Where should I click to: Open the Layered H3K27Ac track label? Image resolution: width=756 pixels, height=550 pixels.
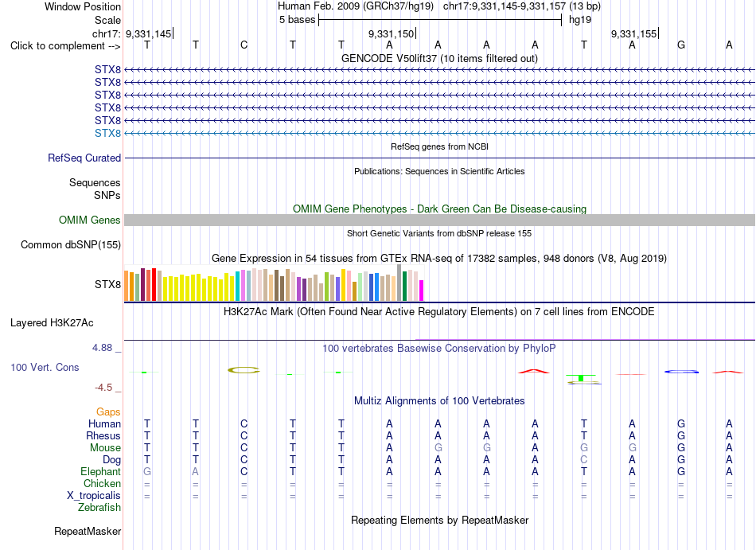(52, 323)
